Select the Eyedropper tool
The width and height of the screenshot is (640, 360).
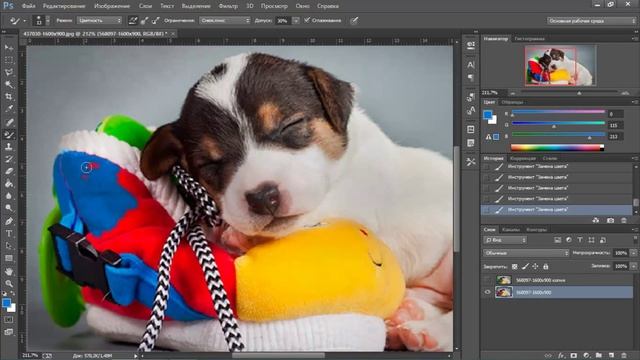coord(9,109)
